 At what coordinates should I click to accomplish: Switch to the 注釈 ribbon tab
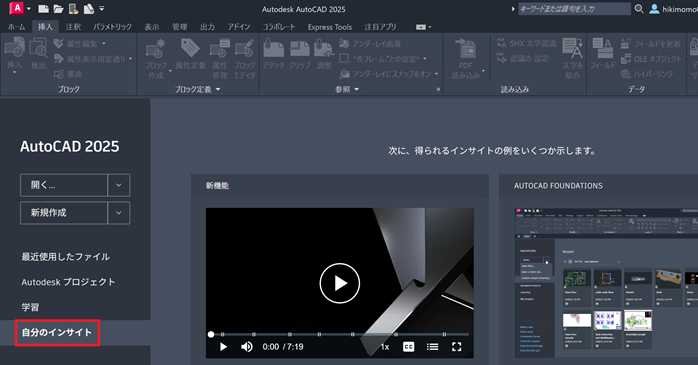(x=73, y=27)
